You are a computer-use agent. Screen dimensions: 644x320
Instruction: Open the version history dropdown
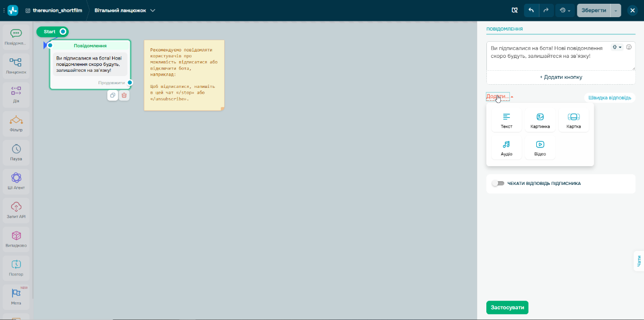pos(565,10)
